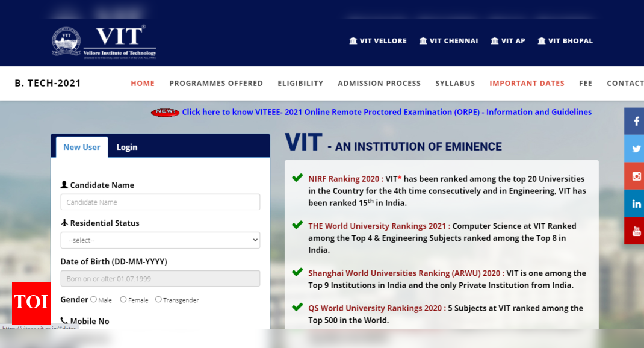644x348 pixels.
Task: Open the Facebook sidebar icon
Action: tap(634, 120)
